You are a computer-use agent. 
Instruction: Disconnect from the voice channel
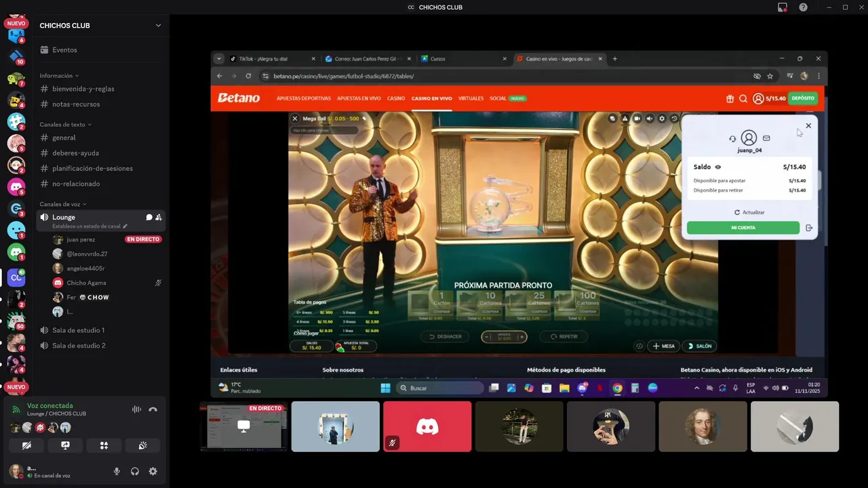[153, 409]
